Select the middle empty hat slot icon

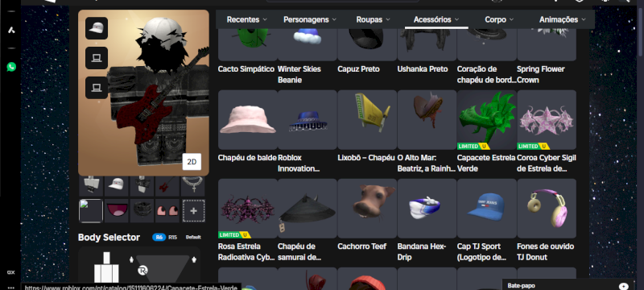(97, 58)
